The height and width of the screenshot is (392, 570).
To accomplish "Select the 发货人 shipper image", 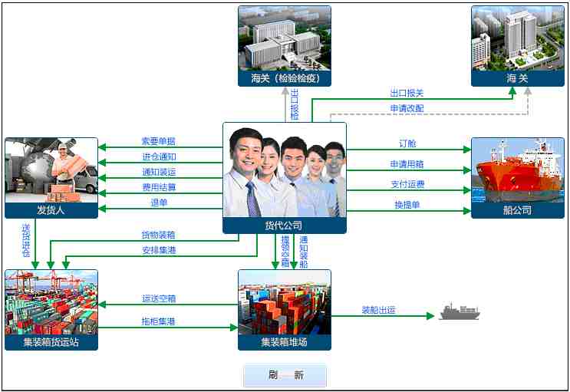I will point(51,170).
